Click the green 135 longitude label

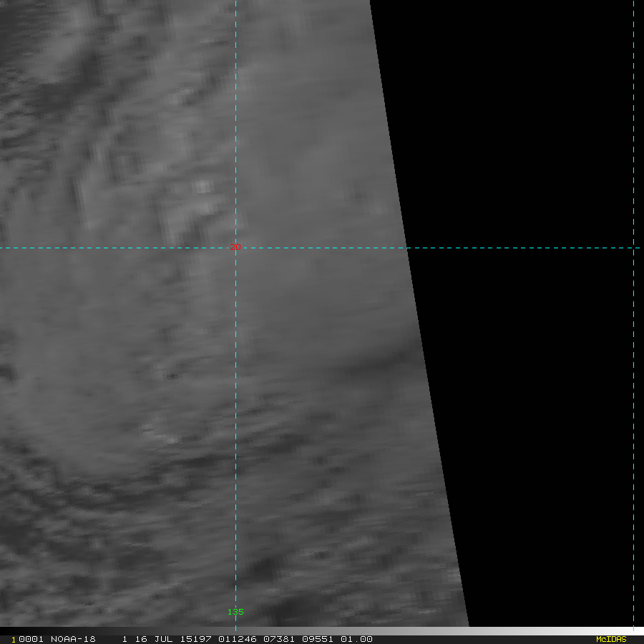[235, 612]
